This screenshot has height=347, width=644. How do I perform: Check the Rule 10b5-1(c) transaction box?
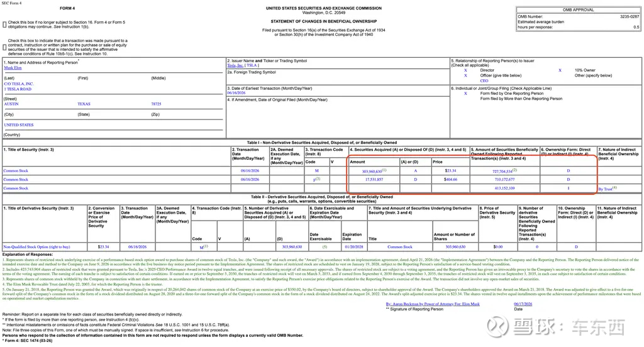coord(4,47)
